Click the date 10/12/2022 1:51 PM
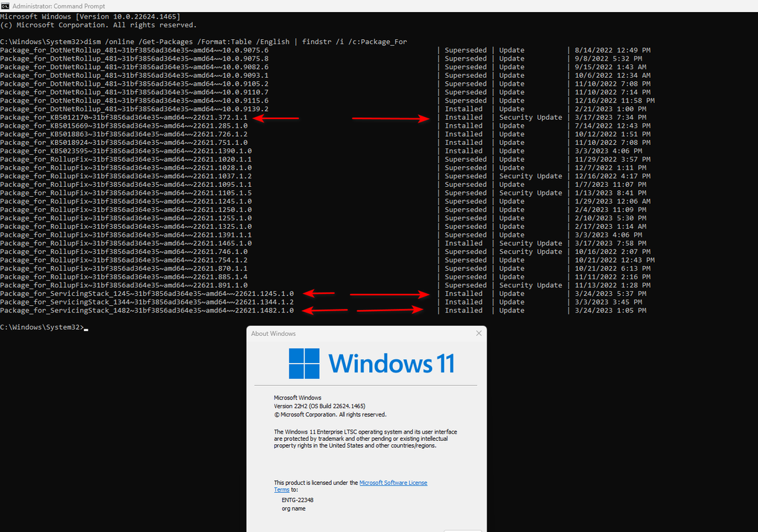The image size is (758, 532). (612, 134)
